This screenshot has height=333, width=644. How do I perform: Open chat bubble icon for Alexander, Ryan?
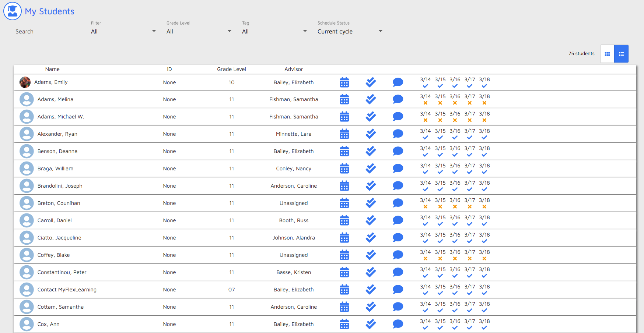coord(398,134)
